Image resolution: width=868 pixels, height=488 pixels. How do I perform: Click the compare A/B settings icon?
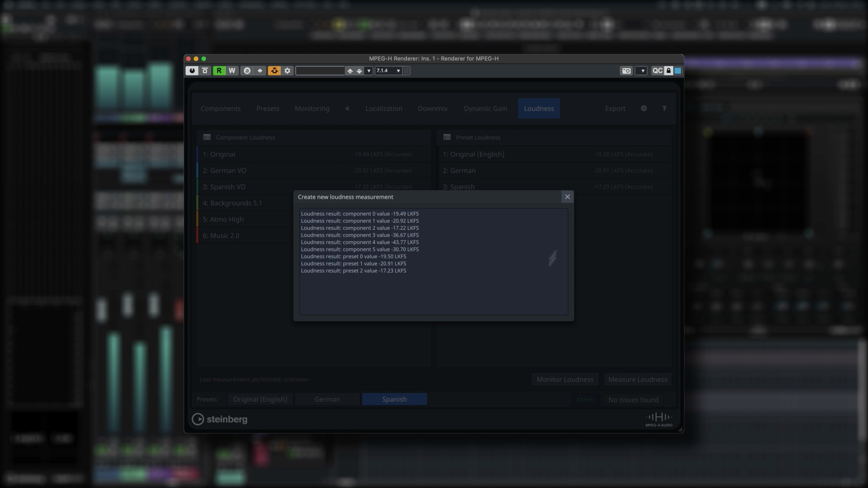point(247,71)
